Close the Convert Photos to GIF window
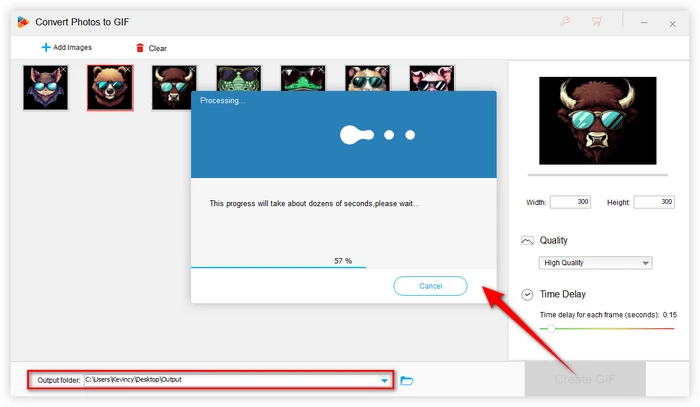 pos(672,24)
